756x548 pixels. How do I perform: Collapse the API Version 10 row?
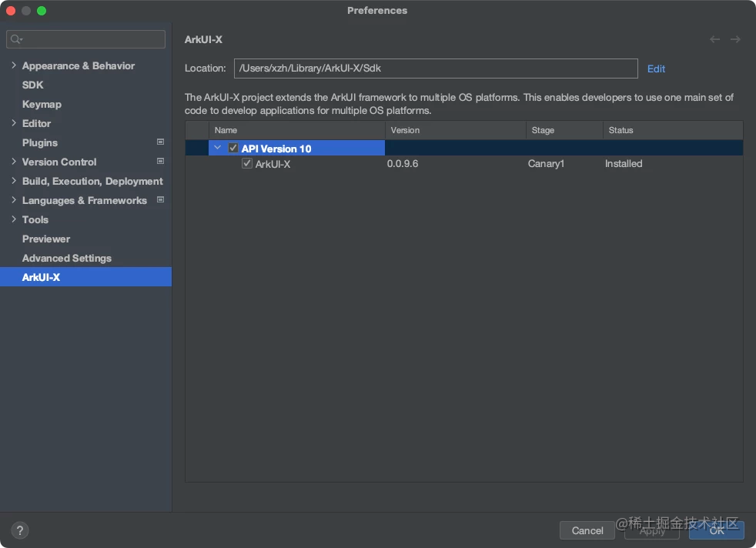(217, 148)
